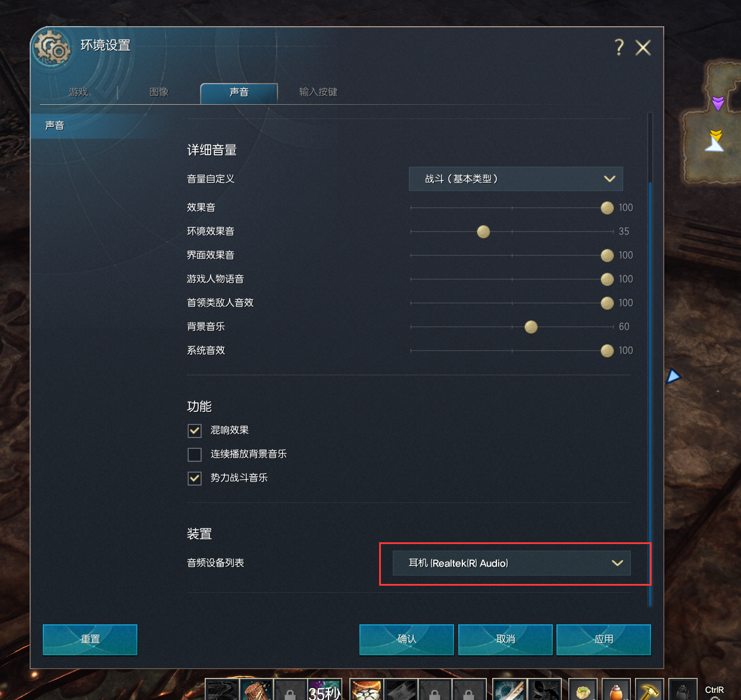Viewport: 741px width, 700px height.
Task: Click the settings panel vertical scrollbar
Action: click(650, 360)
